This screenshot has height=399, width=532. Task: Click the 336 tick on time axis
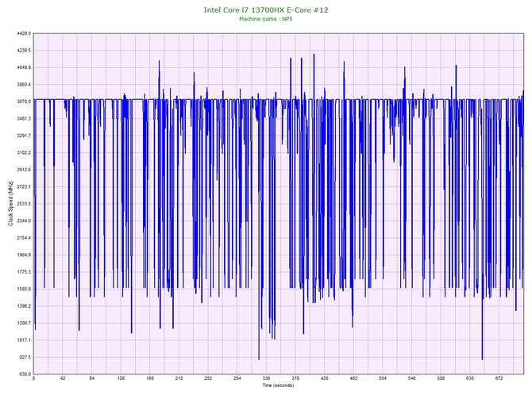(266, 378)
